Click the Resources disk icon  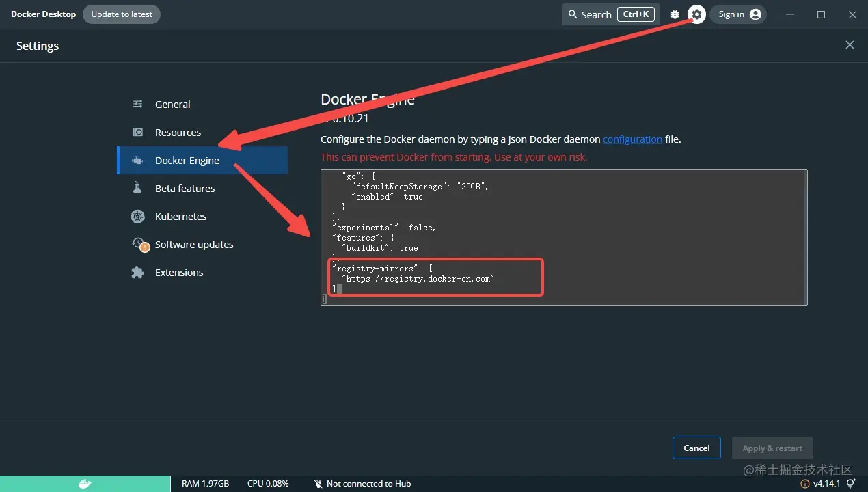point(137,132)
